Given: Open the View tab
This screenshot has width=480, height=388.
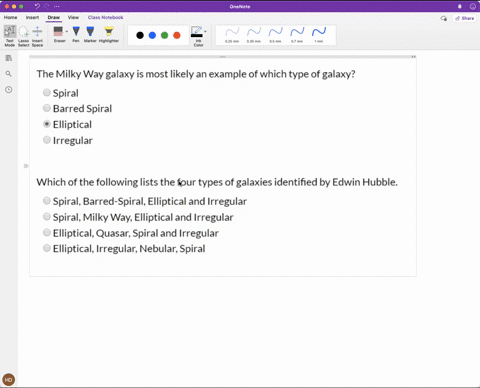Looking at the screenshot, I should click(73, 17).
